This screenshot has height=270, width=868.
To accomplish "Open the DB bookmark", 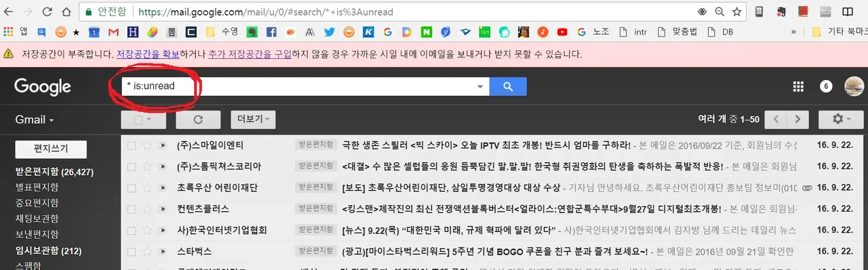I will point(721,31).
